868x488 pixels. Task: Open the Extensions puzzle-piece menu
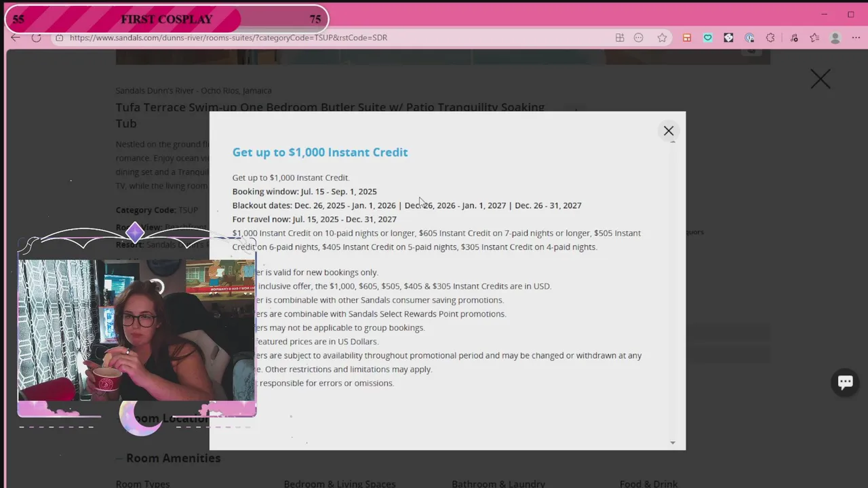[x=770, y=38]
